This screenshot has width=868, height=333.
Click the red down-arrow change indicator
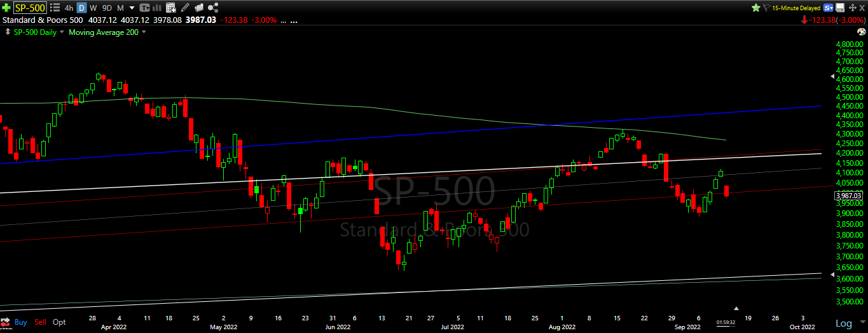804,20
